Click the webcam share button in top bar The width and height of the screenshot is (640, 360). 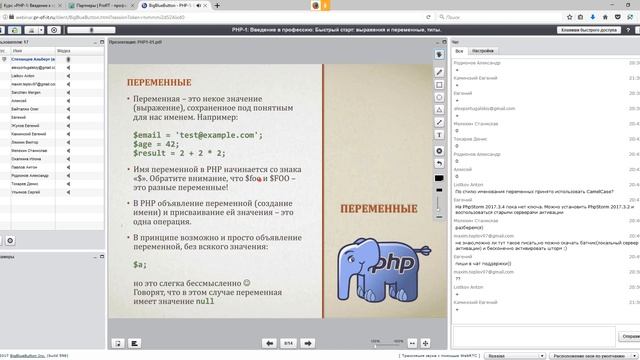(x=14, y=30)
